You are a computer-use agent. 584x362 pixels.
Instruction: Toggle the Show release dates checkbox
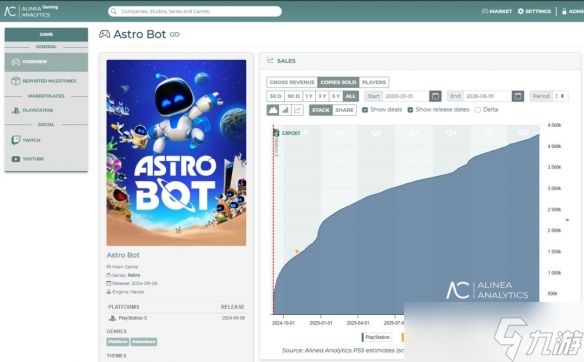(410, 110)
